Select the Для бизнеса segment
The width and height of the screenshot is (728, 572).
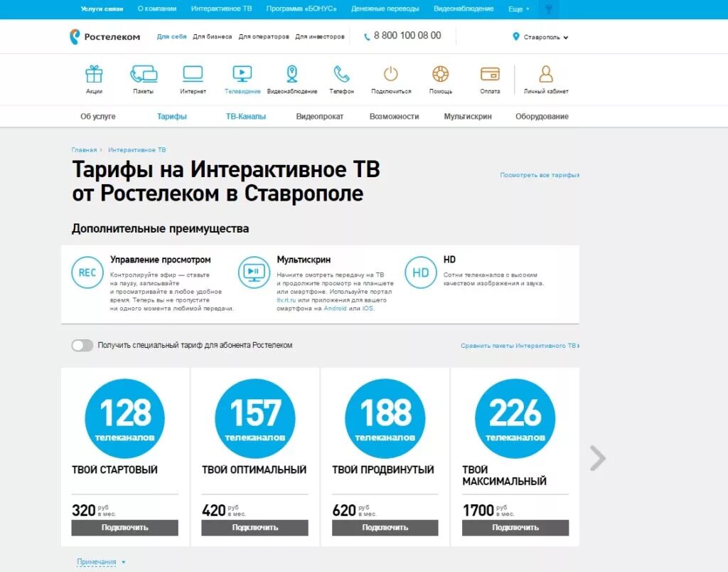point(212,37)
